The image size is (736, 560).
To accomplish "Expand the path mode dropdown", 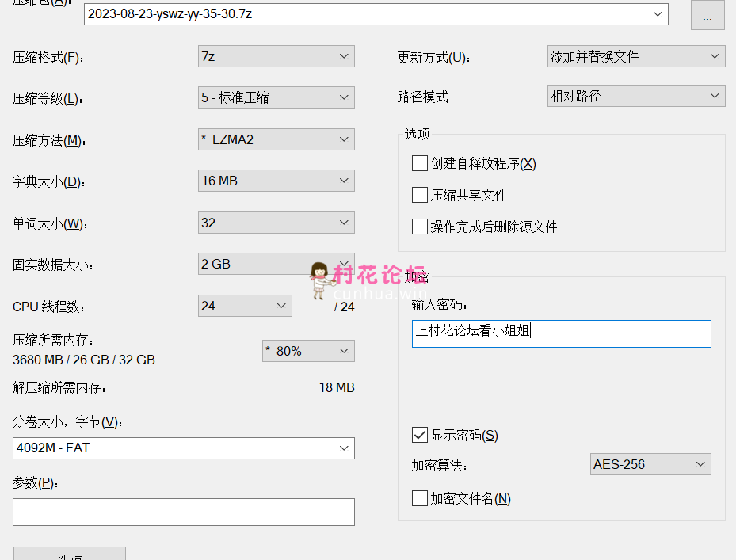I will [636, 96].
